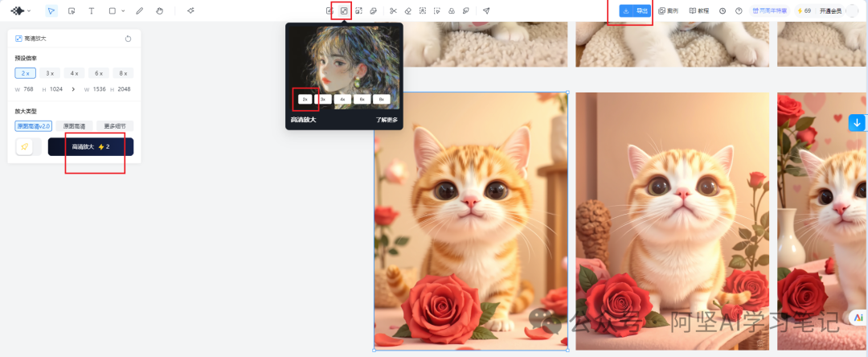
Task: Select the rectangle shape tool
Action: coord(113,10)
